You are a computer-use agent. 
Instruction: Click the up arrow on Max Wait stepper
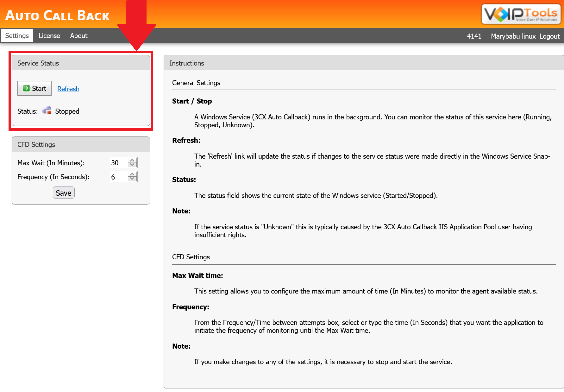[133, 160]
